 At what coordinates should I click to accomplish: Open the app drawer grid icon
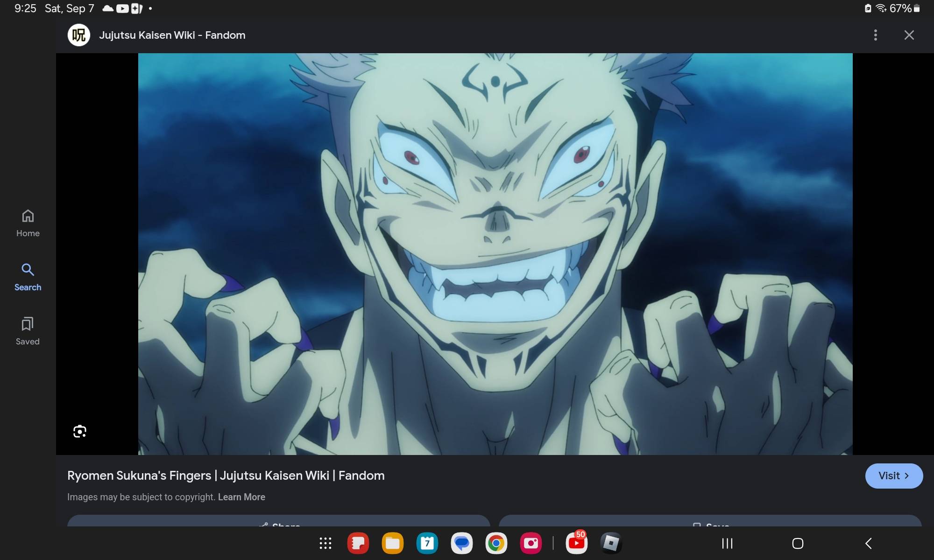pyautogui.click(x=325, y=543)
